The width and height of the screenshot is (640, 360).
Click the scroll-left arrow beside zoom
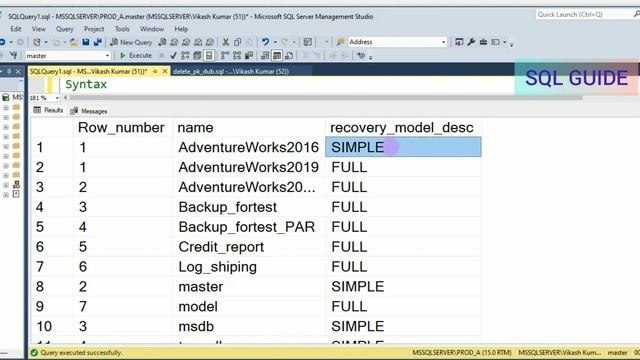[x=65, y=98]
